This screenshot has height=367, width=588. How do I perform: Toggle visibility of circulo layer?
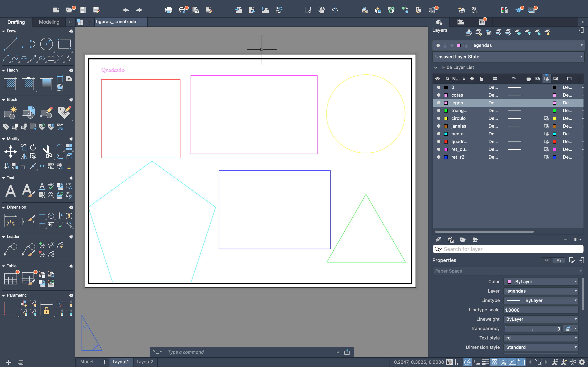(x=439, y=118)
